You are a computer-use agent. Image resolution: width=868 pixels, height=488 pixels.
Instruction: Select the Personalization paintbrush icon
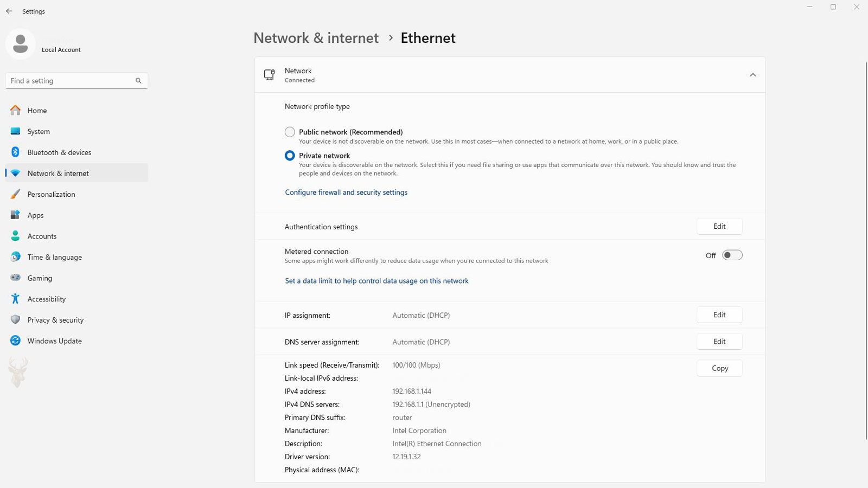click(15, 194)
